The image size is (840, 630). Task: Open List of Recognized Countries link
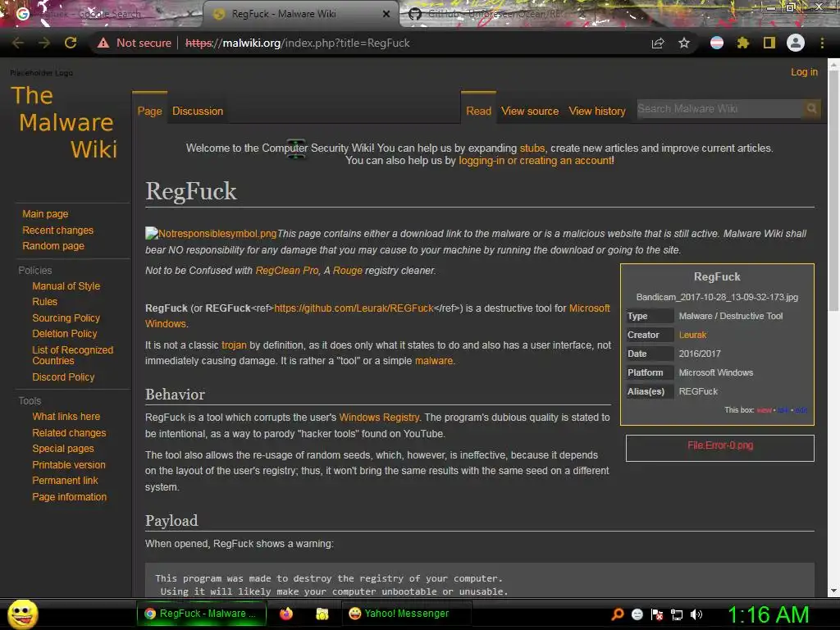coord(72,355)
